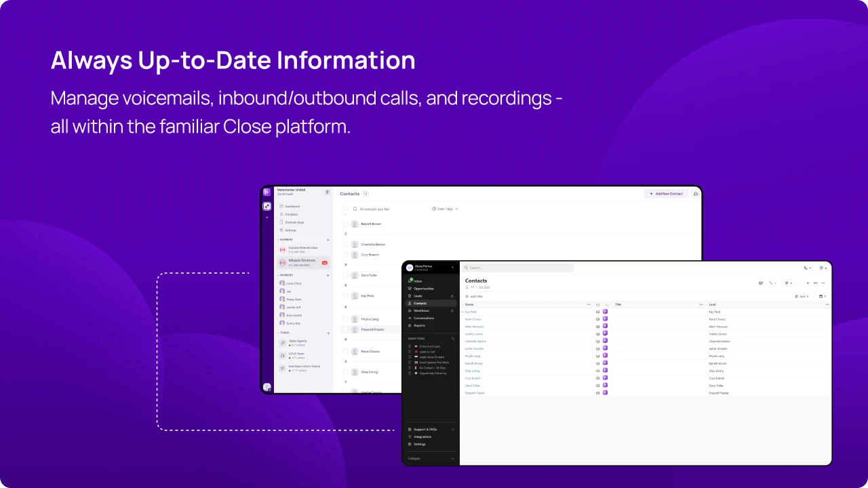The height and width of the screenshot is (488, 868).
Task: Tick the Barrett Brown checkbox
Action: pyautogui.click(x=346, y=224)
